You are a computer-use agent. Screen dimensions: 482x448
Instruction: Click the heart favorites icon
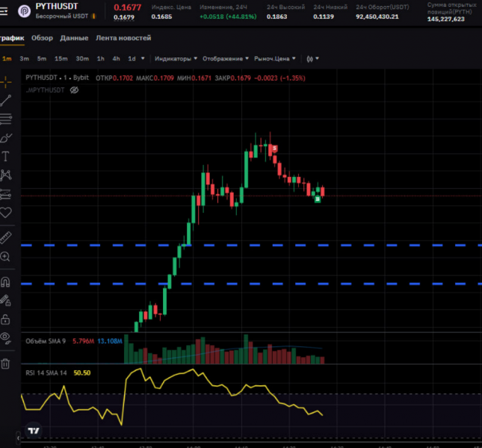[x=5, y=213]
